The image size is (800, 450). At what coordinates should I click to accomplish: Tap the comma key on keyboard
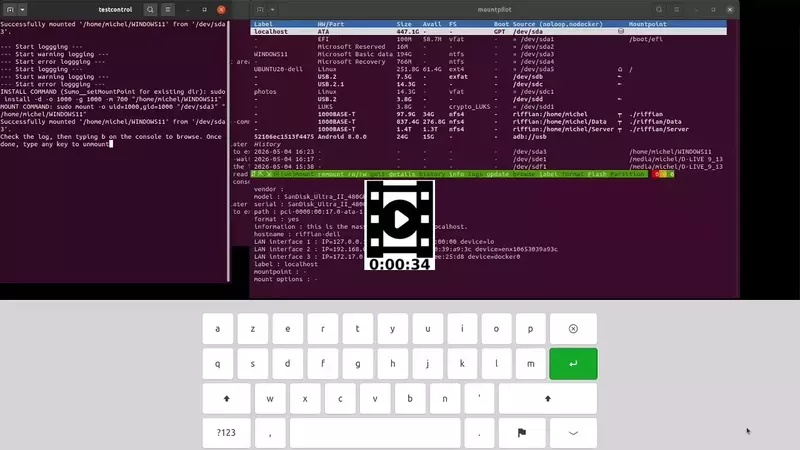click(x=270, y=433)
